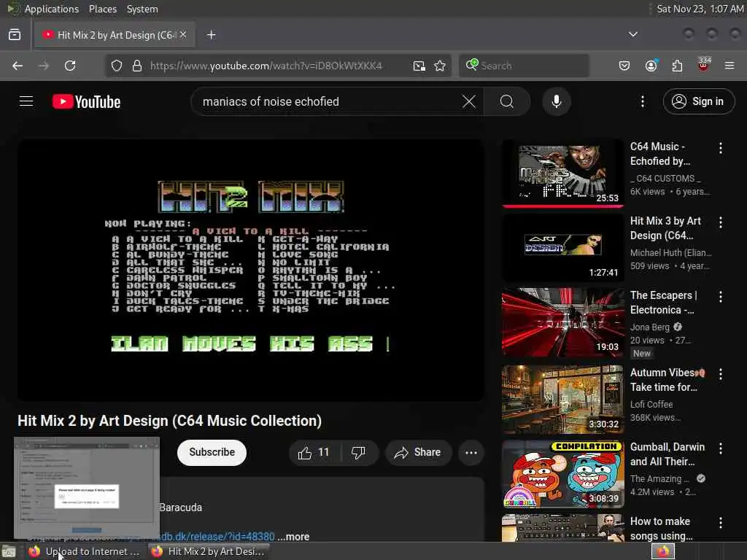Open Firefox extensions puzzle icon
Viewport: 747px width, 560px height.
677,66
